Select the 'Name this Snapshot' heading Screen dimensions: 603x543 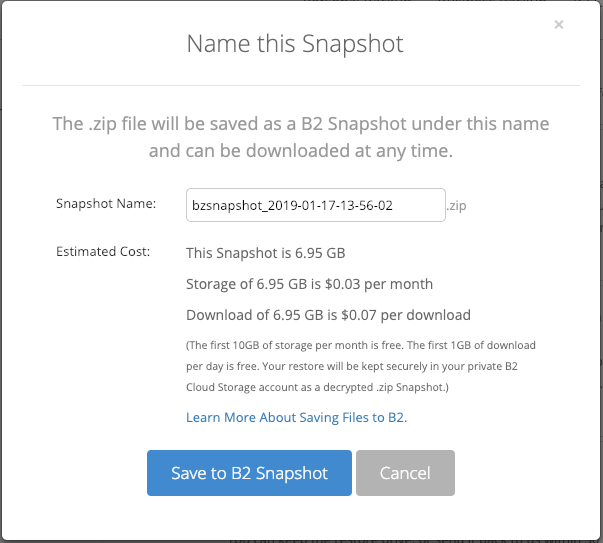point(295,44)
